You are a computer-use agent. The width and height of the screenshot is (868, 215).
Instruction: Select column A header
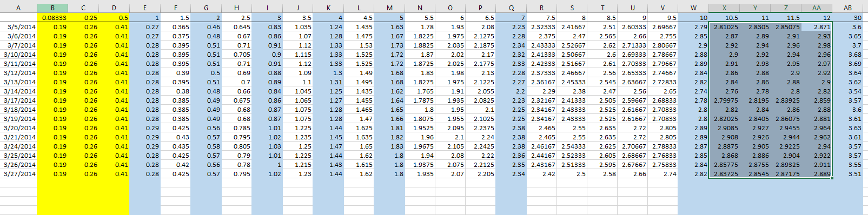(18, 8)
